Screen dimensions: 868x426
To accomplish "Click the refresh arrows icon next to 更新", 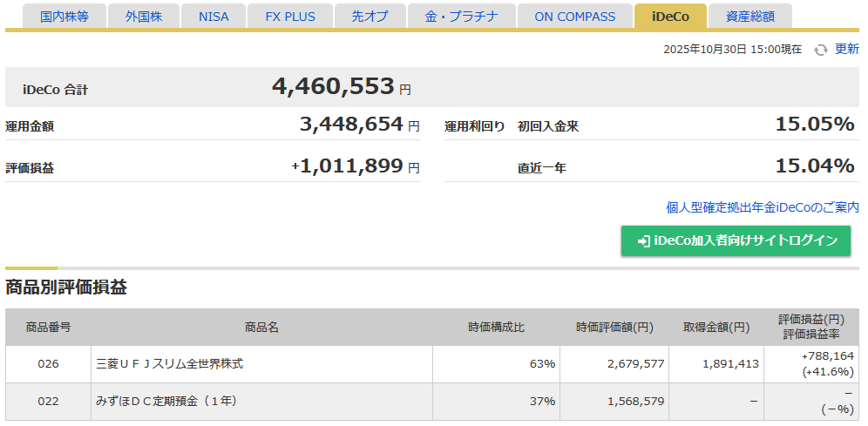I will 820,50.
